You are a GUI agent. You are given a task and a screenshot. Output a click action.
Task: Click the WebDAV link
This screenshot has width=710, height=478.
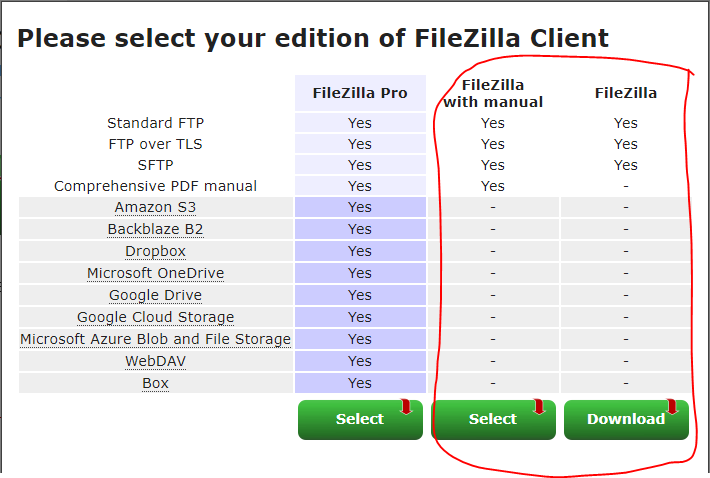pyautogui.click(x=156, y=361)
